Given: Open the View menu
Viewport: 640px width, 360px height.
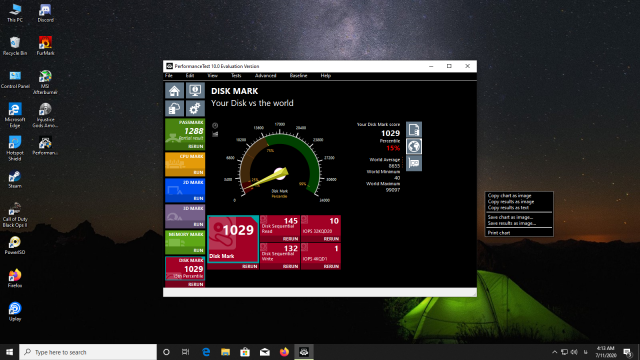Looking at the screenshot, I should [212, 76].
